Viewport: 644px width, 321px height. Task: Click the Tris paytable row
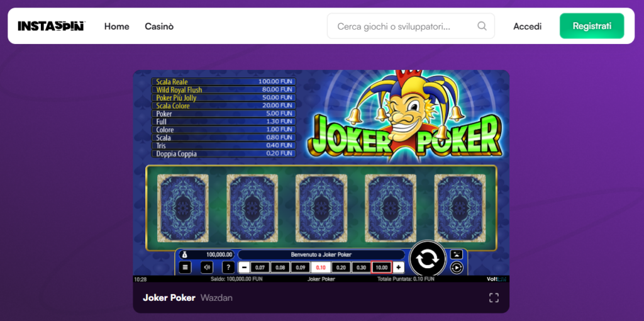point(223,145)
